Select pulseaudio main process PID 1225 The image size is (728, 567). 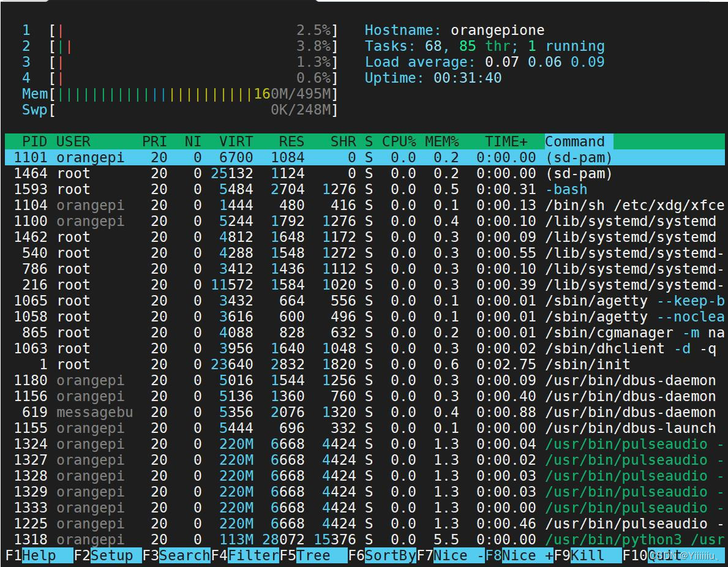coord(364,524)
